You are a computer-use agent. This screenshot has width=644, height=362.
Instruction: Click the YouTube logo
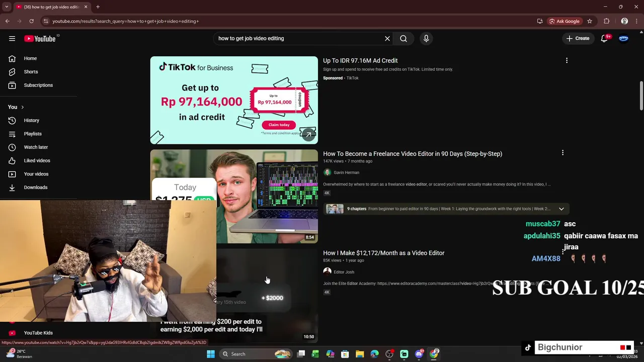pyautogui.click(x=40, y=39)
